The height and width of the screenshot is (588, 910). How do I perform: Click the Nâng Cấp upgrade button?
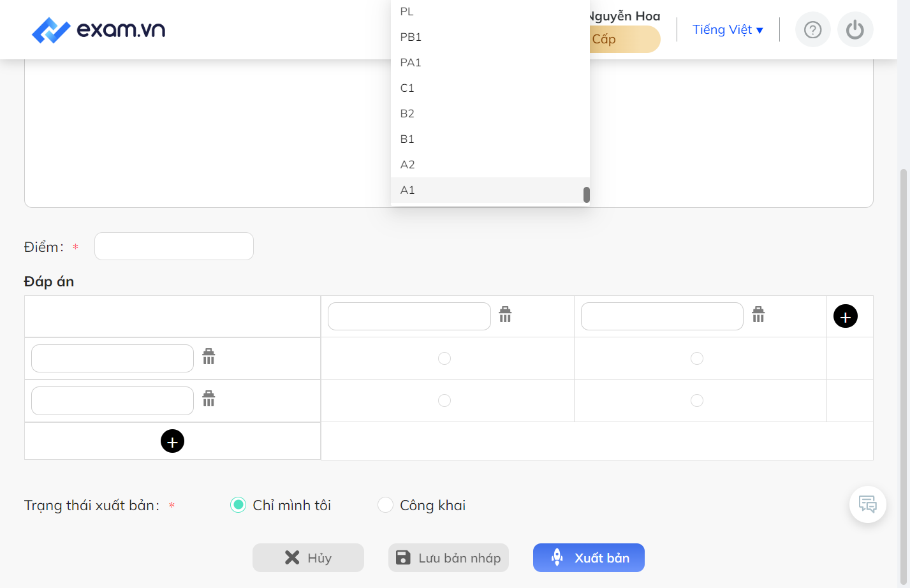coord(624,40)
